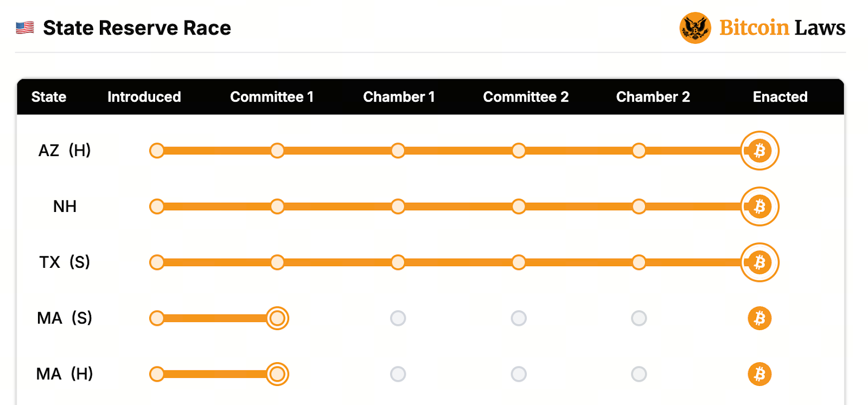The width and height of the screenshot is (868, 405).
Task: Click NH Chamber 2 progress dot
Action: point(639,207)
